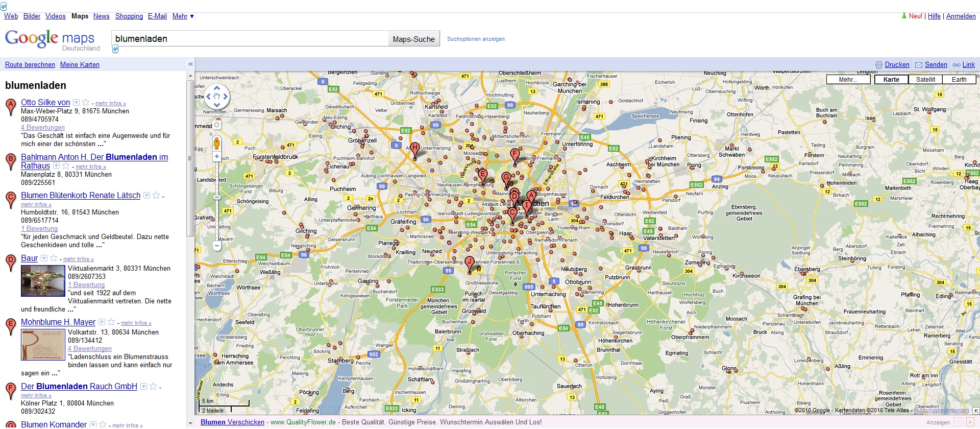
Task: Click Suchoptionen anzeigen link
Action: 476,39
